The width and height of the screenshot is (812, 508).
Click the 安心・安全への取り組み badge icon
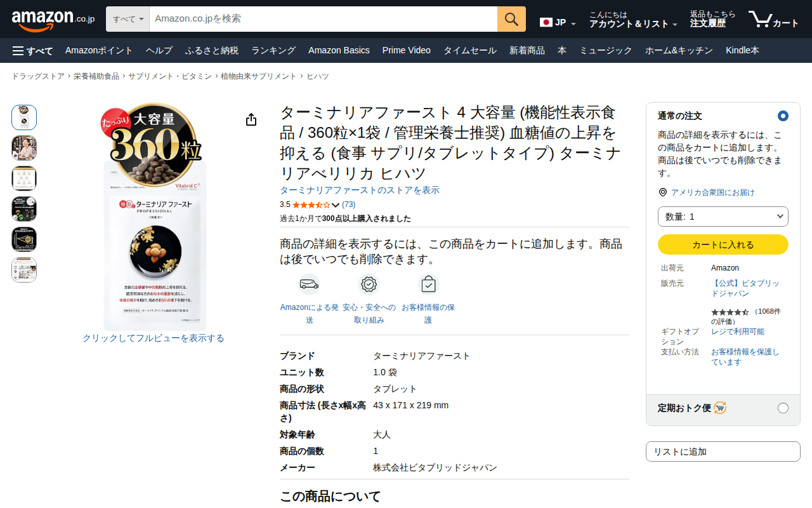(369, 284)
